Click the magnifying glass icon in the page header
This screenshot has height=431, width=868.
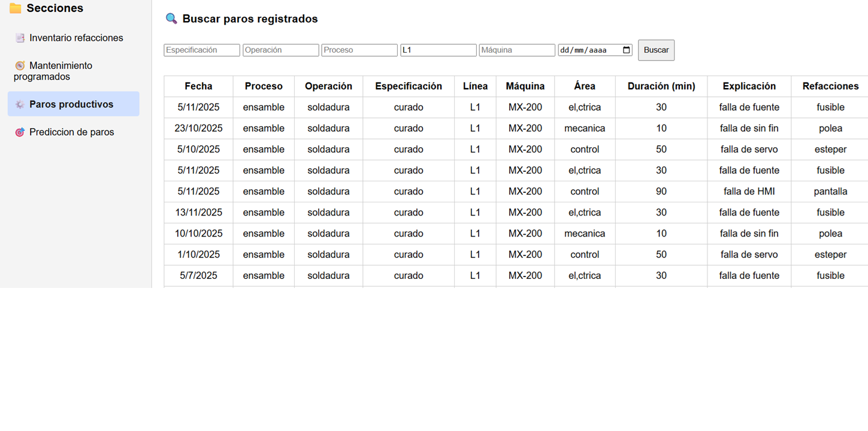click(171, 19)
